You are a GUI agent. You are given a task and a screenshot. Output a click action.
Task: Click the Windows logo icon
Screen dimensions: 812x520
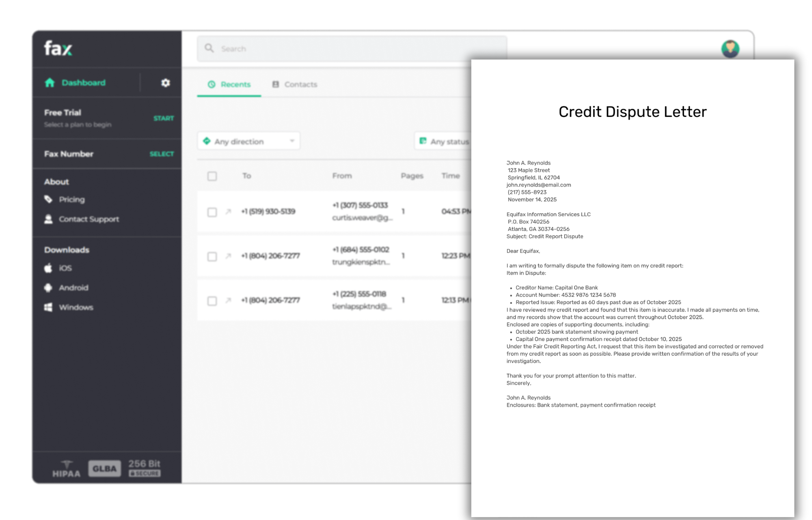tap(48, 307)
